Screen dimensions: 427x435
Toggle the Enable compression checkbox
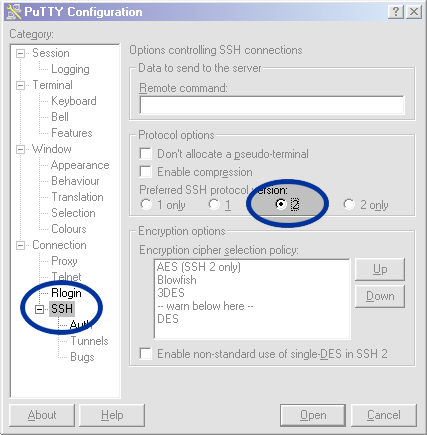point(146,172)
